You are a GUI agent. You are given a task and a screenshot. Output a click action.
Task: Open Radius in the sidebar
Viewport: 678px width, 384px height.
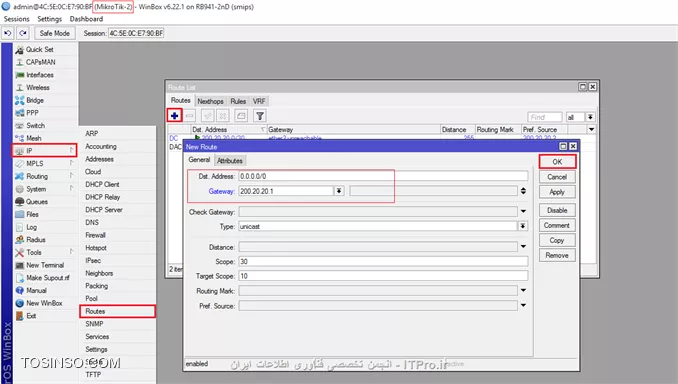pos(45,240)
